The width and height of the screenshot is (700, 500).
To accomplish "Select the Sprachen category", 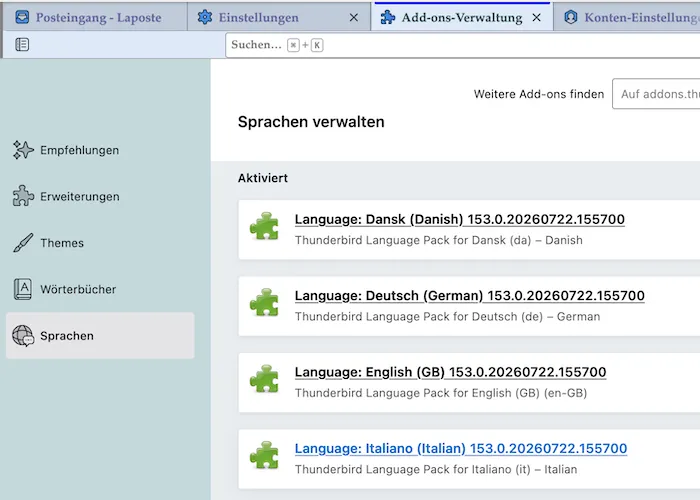I will [100, 336].
